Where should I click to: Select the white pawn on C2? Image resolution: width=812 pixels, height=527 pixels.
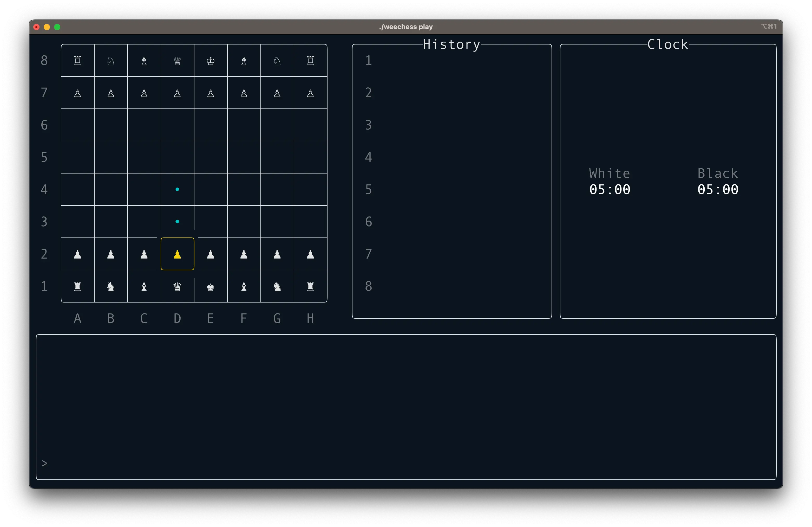[144, 254]
